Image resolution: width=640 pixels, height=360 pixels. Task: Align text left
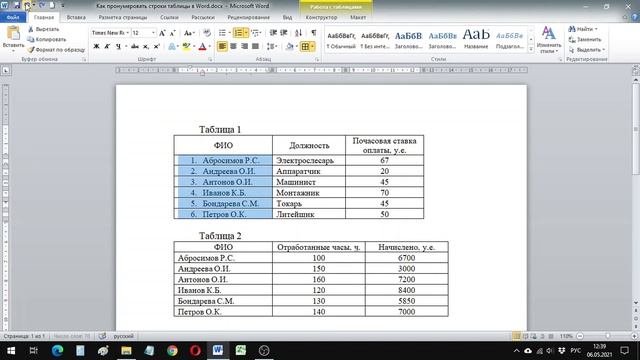[x=222, y=46]
